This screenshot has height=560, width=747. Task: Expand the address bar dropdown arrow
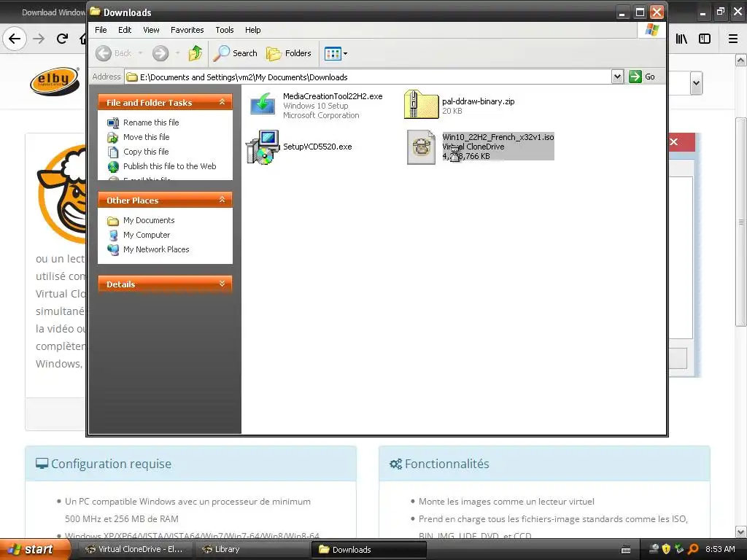(617, 77)
